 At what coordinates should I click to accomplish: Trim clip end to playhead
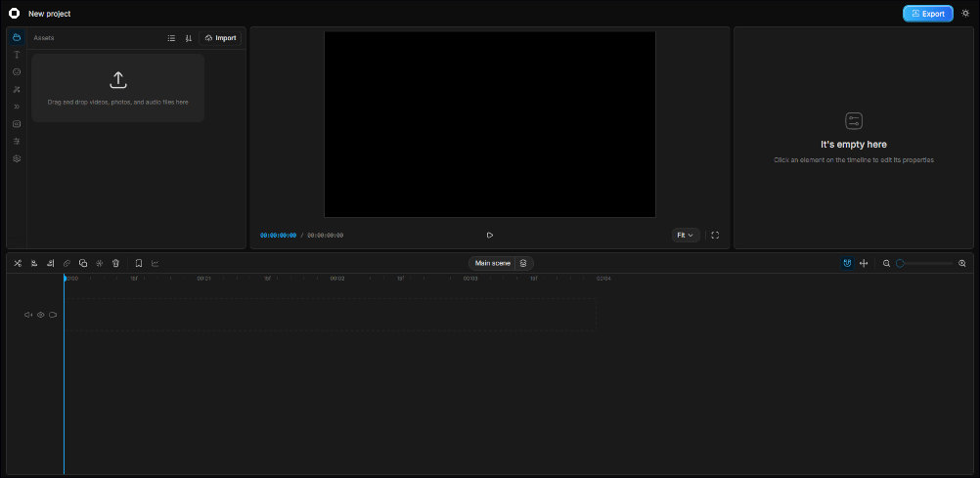tap(51, 263)
